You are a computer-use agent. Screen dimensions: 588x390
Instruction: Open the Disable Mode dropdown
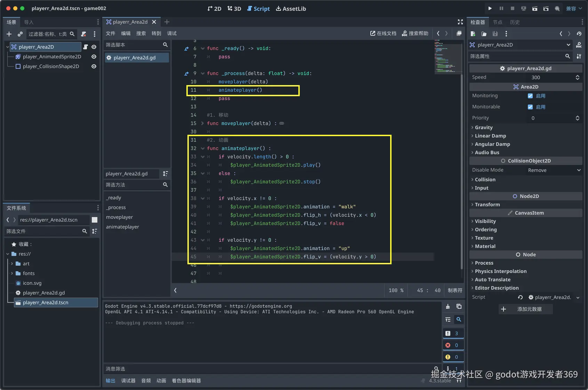click(554, 170)
